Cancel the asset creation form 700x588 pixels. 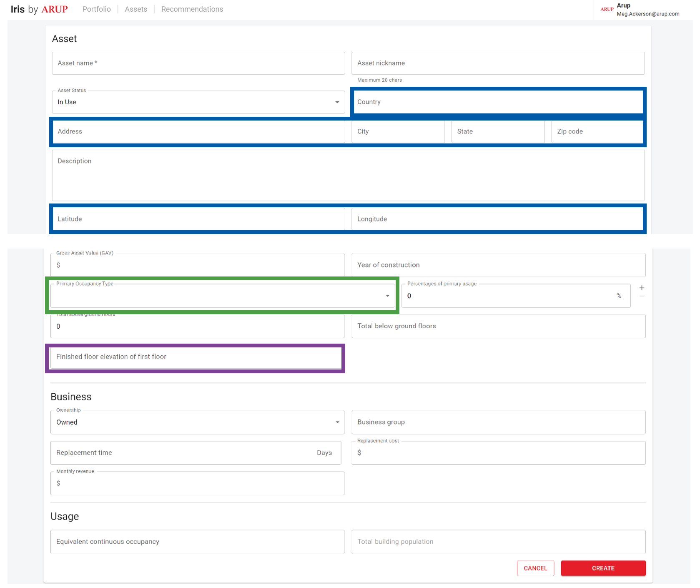coord(535,568)
